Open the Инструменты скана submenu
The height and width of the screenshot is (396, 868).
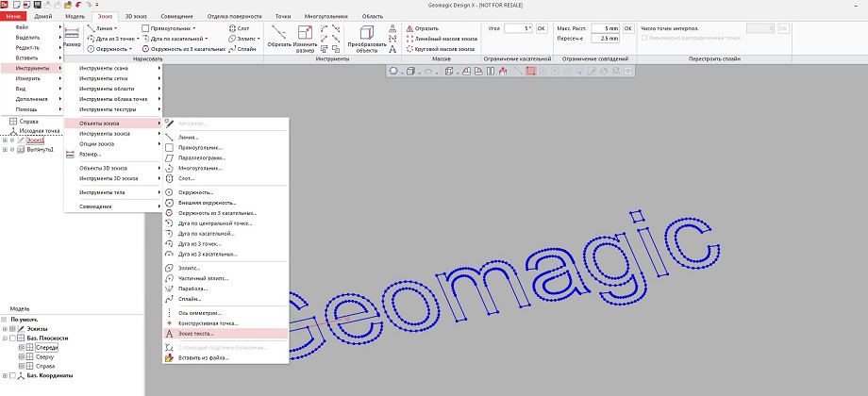pos(113,68)
